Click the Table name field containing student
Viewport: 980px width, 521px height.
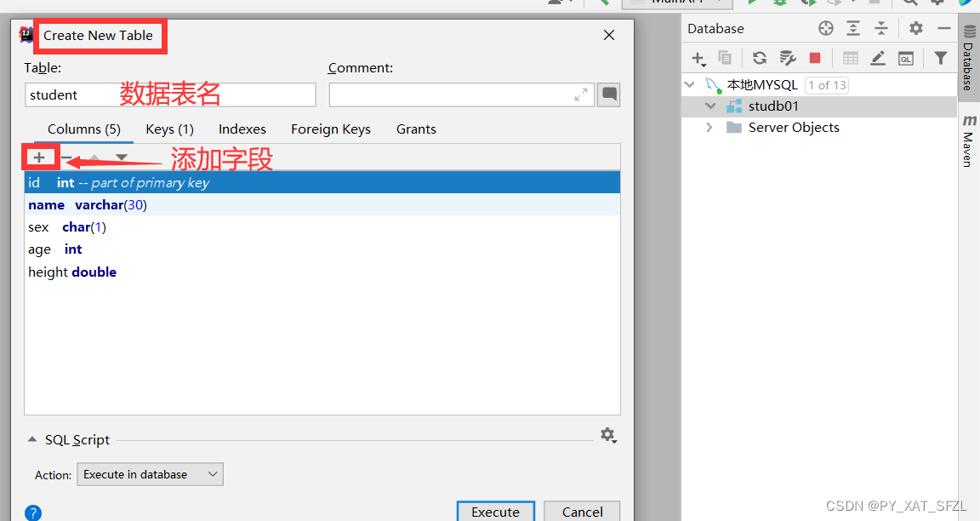click(170, 95)
